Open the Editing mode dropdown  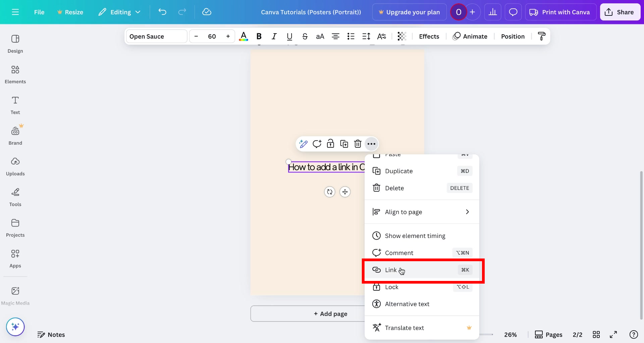[119, 12]
